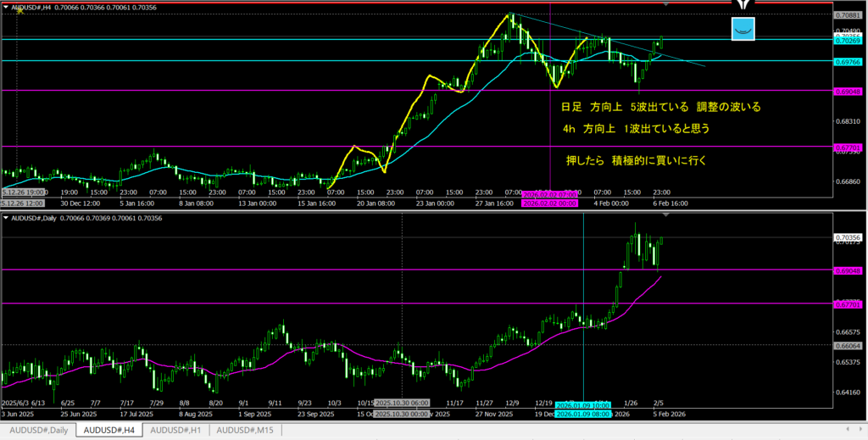Viewport: 868px width, 440px height.
Task: Open the AUDUSD#,Daily chart title dropdown arrow
Action: tap(7, 219)
